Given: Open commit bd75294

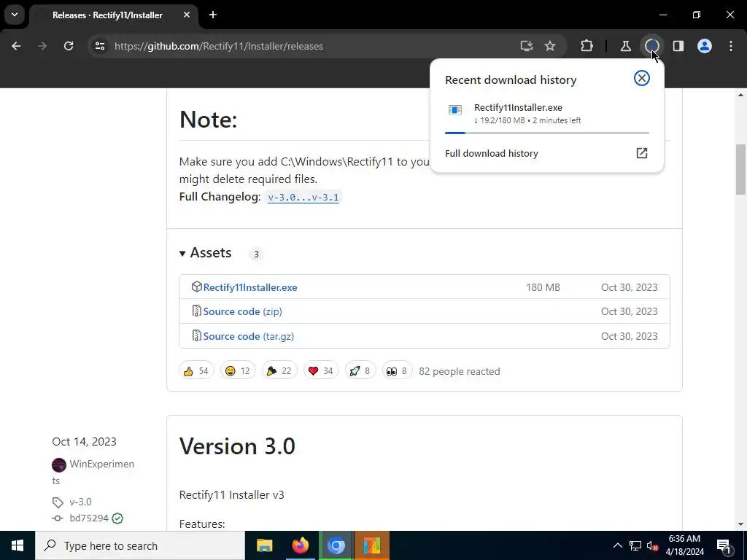Looking at the screenshot, I should click(x=89, y=518).
